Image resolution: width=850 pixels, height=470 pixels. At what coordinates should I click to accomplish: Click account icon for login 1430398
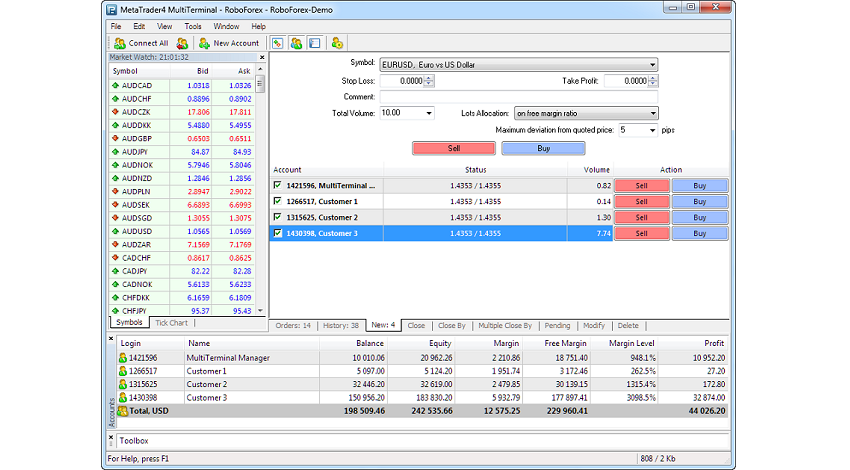(123, 398)
